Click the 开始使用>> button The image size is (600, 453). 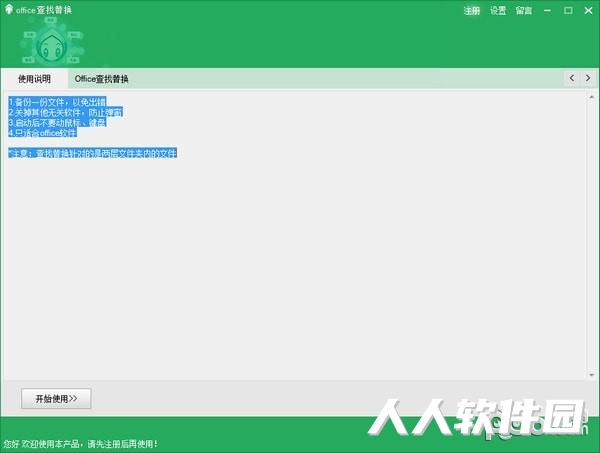pos(56,399)
